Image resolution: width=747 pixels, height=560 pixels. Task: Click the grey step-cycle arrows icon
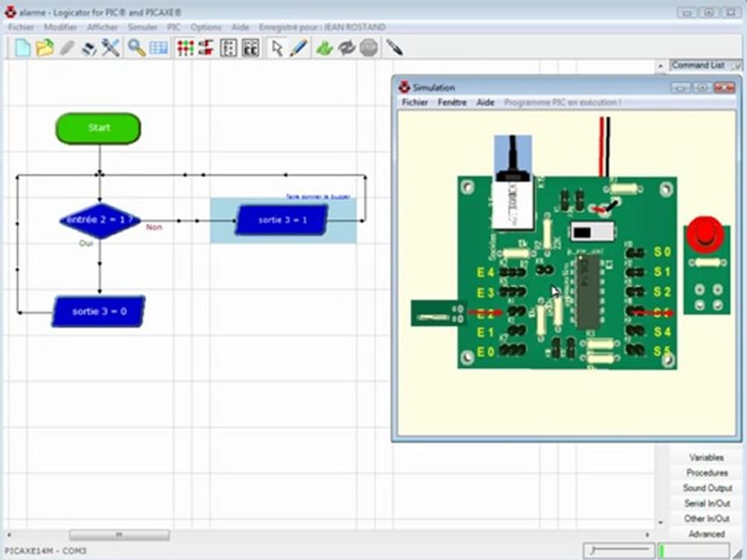347,48
